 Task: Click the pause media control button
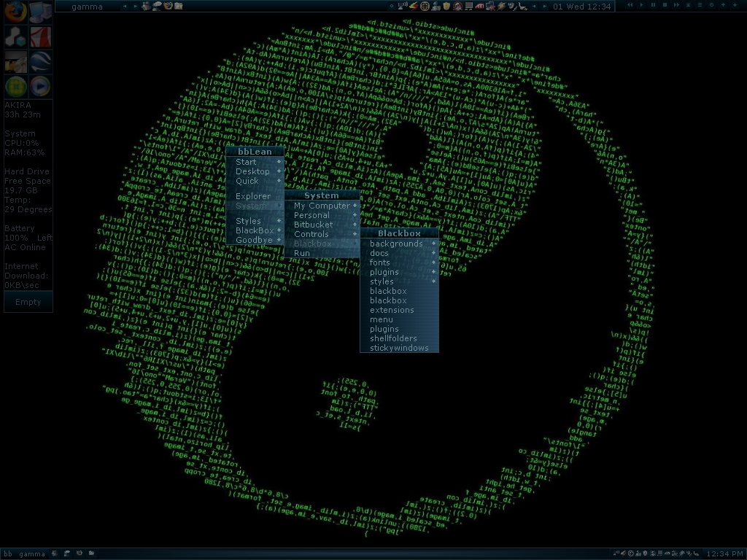click(x=653, y=5)
